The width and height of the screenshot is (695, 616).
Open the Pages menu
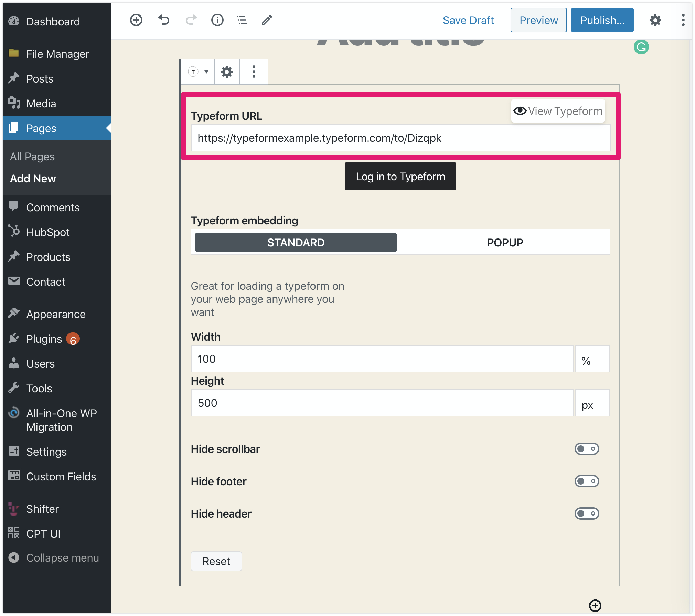click(57, 128)
